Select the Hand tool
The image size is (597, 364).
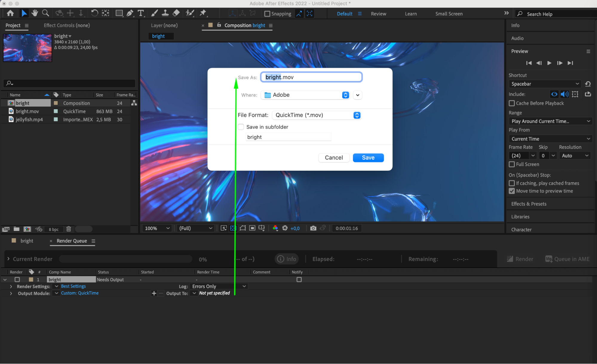35,13
